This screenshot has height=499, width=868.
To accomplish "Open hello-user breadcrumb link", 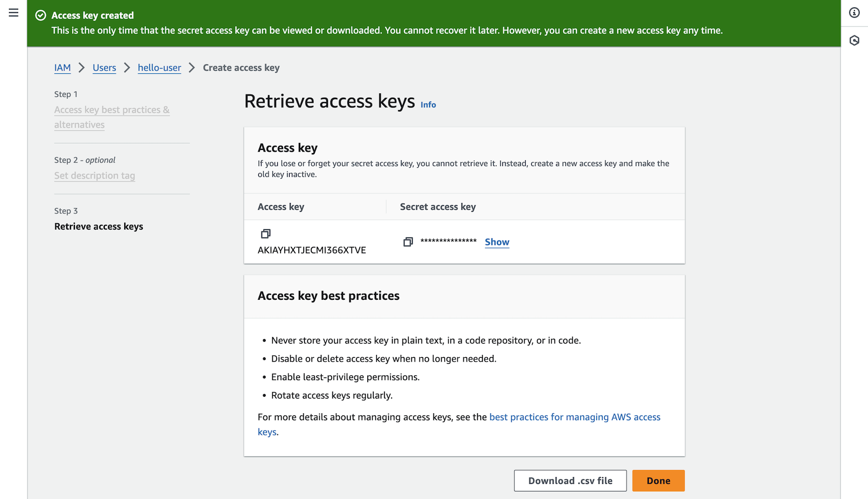I will tap(159, 68).
